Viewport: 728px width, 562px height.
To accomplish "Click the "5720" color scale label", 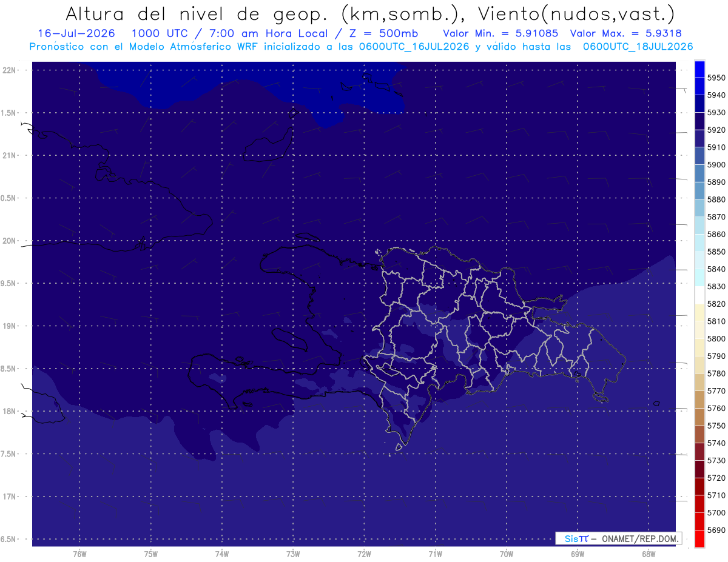I will (x=716, y=478).
